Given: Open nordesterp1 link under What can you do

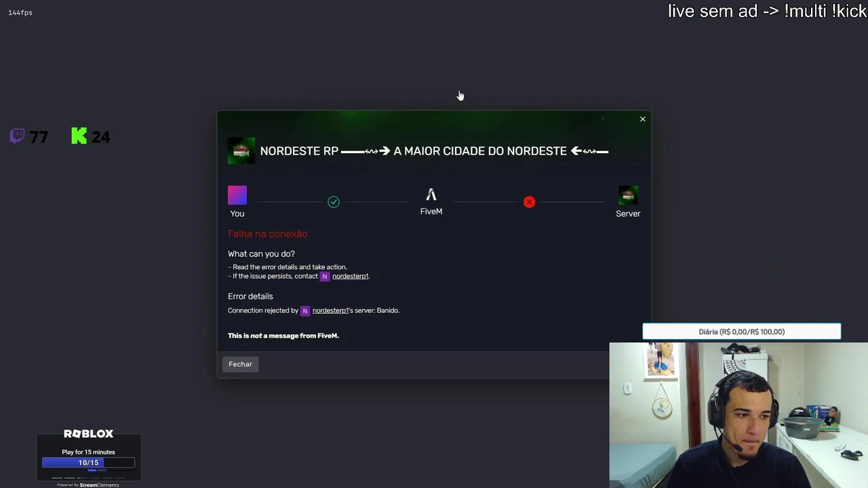Looking at the screenshot, I should 350,277.
